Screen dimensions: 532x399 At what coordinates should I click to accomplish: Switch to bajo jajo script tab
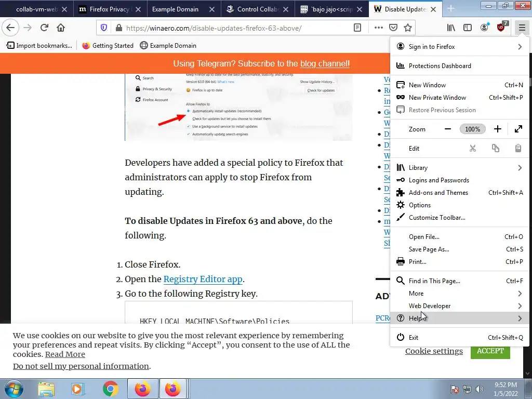(331, 9)
